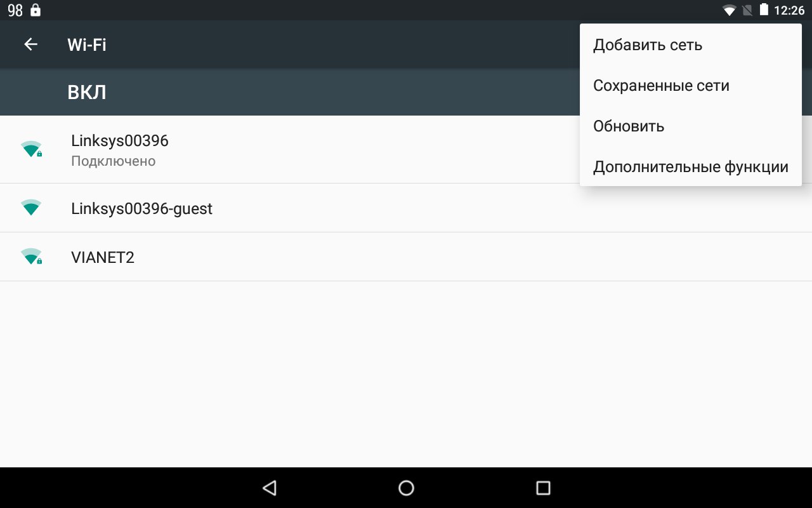
Task: Tap the Android home circle button
Action: click(x=406, y=488)
